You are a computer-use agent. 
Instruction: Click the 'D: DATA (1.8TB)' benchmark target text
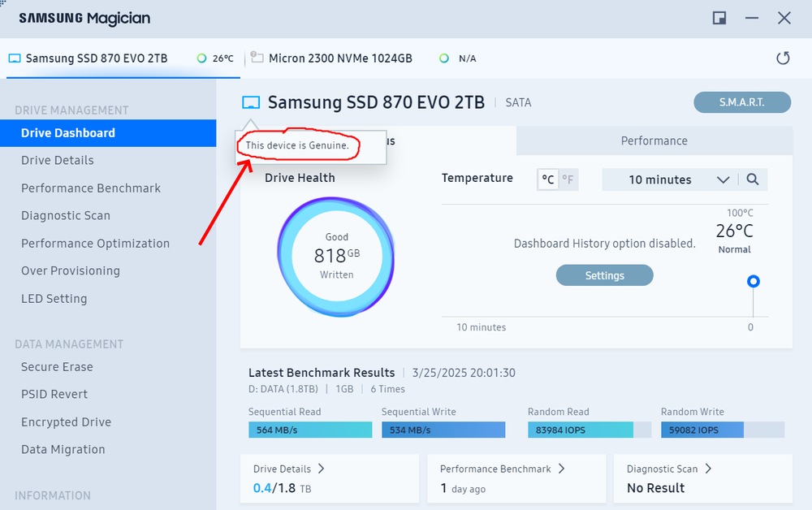pos(283,389)
